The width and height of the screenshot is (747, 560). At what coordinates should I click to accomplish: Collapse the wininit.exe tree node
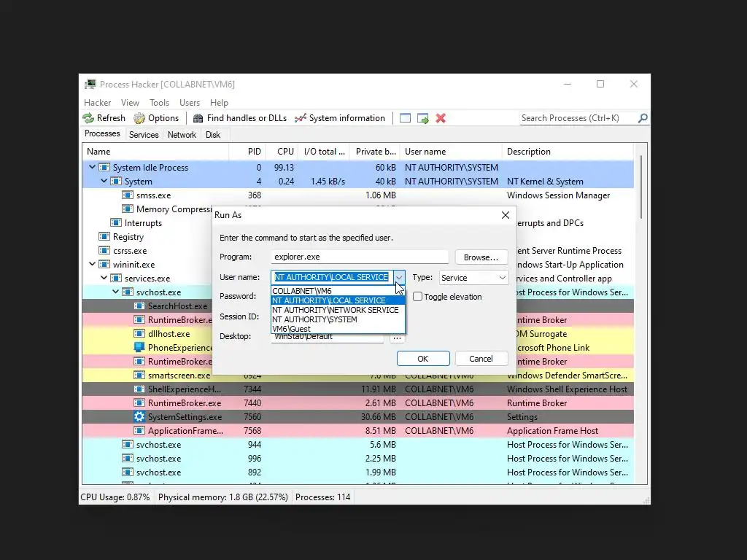point(93,264)
